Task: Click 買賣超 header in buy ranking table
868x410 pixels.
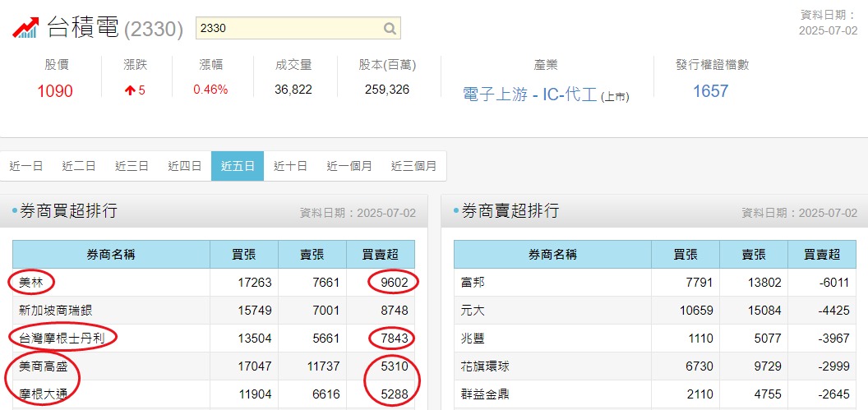Action: [381, 255]
